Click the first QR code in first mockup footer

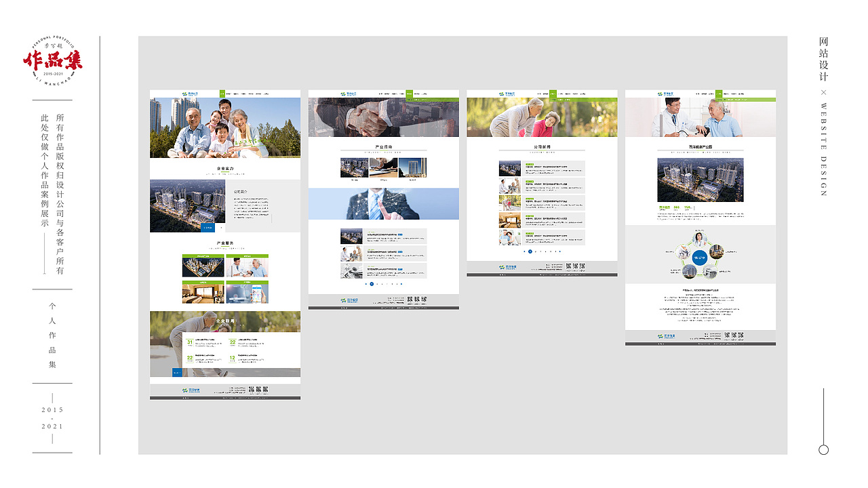click(251, 390)
